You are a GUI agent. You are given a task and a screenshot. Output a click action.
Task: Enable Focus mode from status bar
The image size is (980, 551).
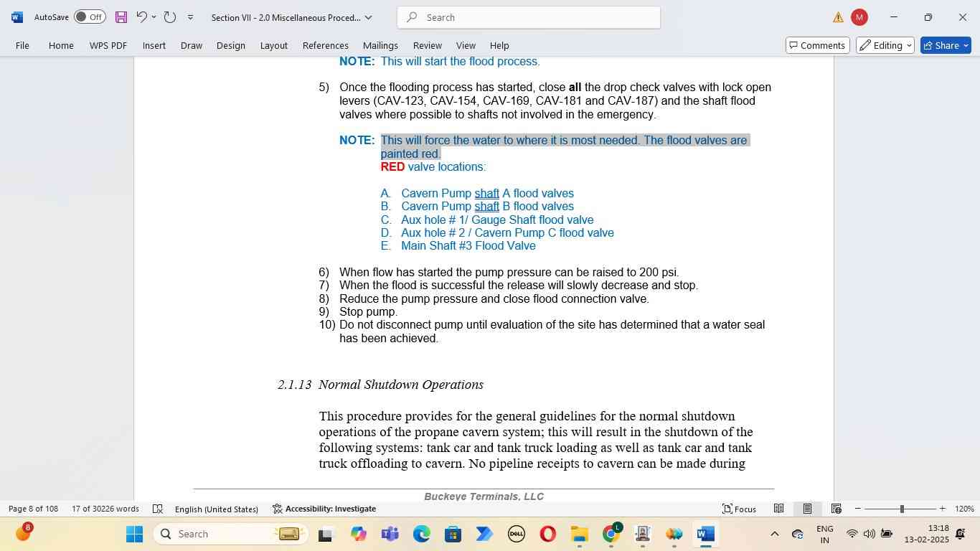[739, 509]
